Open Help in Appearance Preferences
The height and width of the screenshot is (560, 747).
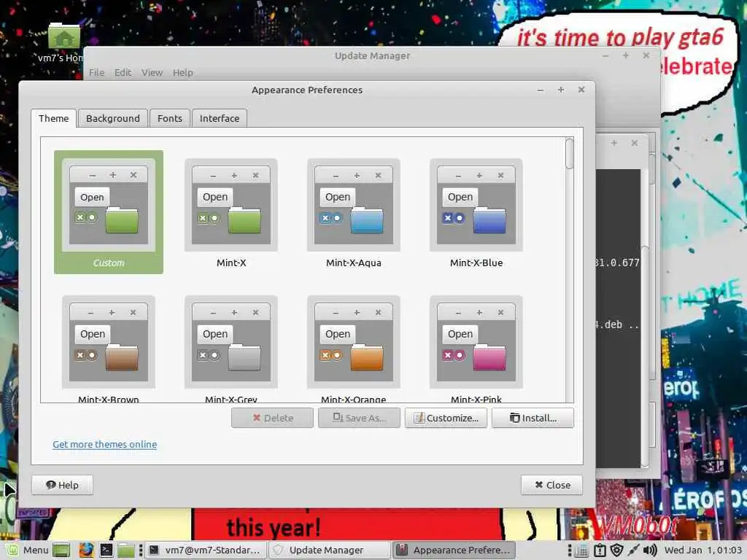coord(62,485)
